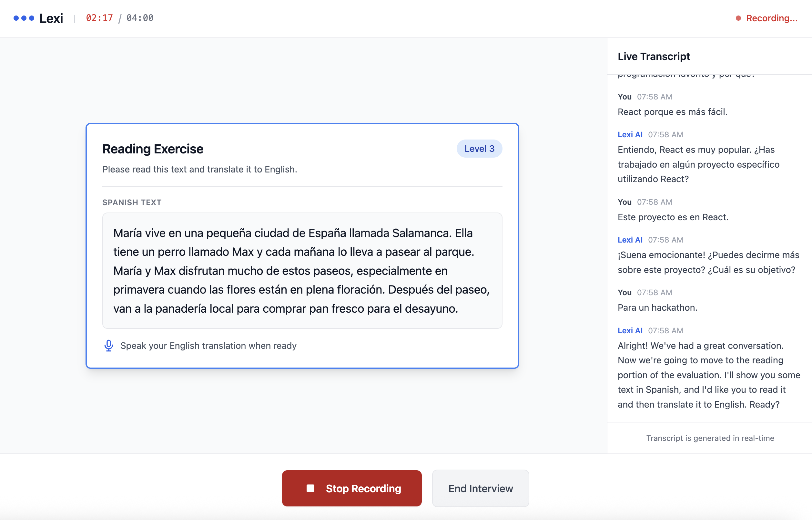The image size is (812, 520).
Task: Click the Live Transcript heading
Action: pyautogui.click(x=654, y=57)
